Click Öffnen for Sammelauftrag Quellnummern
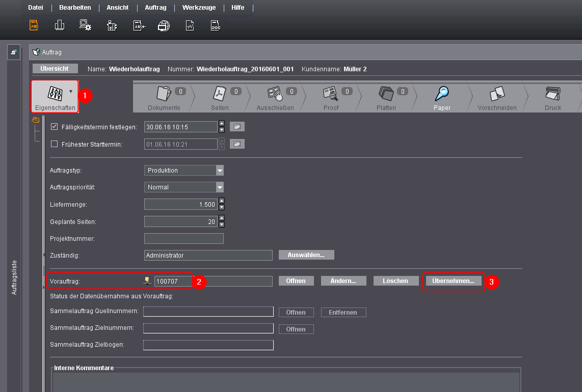 (x=296, y=312)
